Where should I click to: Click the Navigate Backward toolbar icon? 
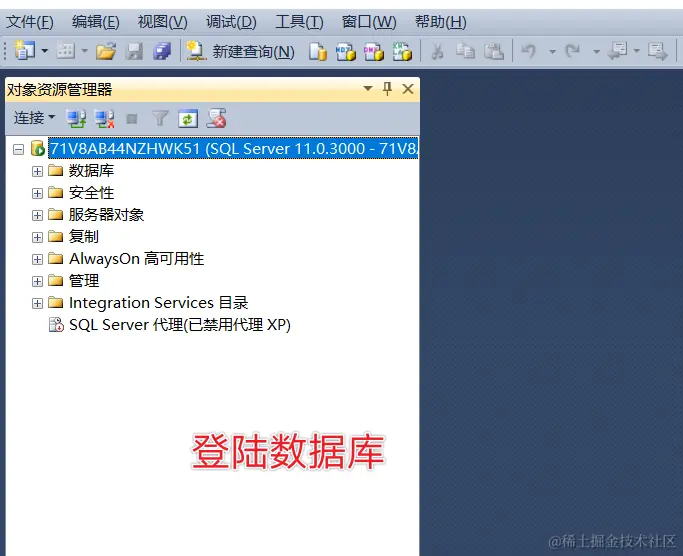[618, 51]
